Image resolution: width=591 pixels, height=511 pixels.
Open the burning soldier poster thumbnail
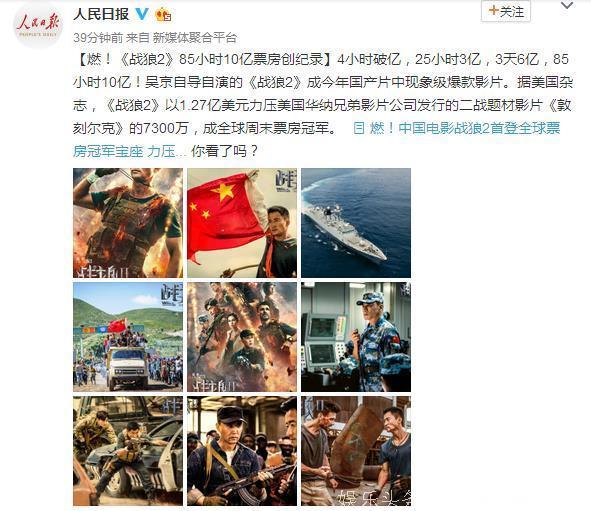(128, 223)
